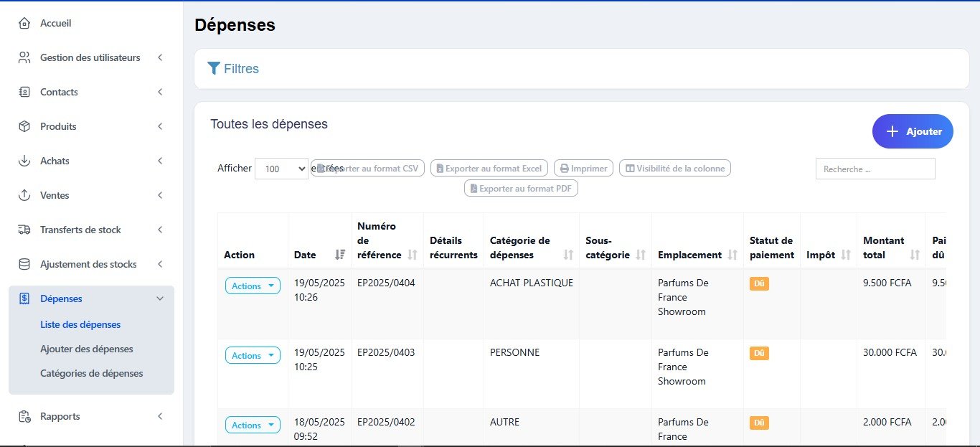Click the Accueil home icon
Screen dimensions: 980x447
tap(24, 23)
